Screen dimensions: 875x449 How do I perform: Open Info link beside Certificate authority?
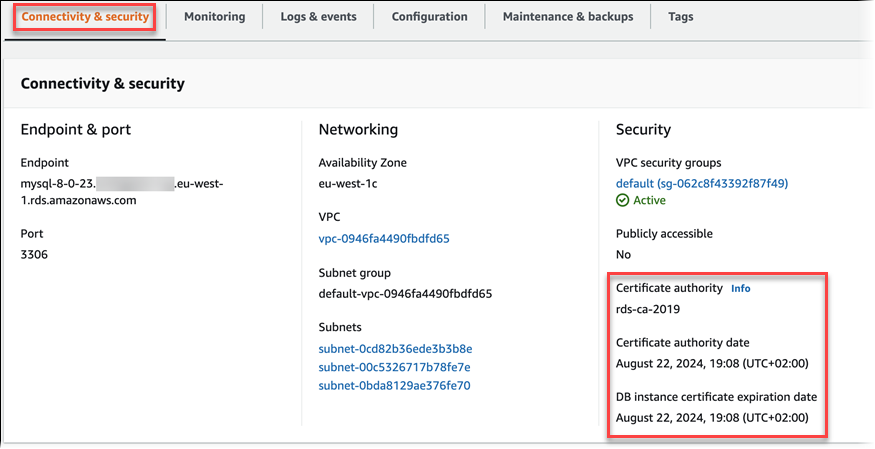pos(740,288)
